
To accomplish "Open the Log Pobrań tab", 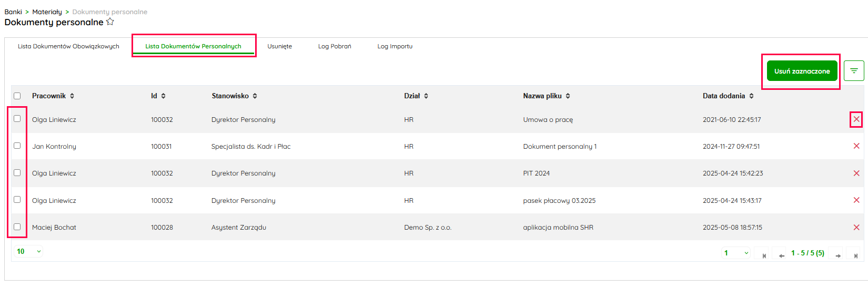I will click(334, 46).
